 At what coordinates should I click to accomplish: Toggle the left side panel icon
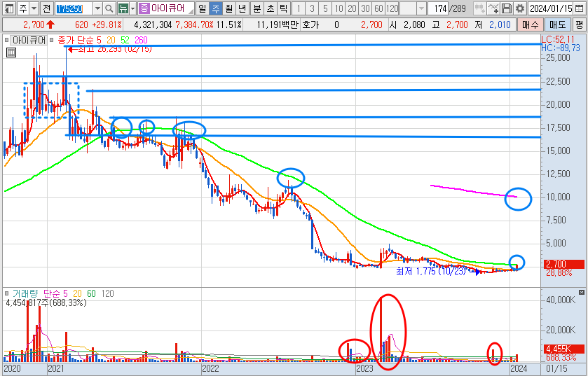pyautogui.click(x=9, y=8)
